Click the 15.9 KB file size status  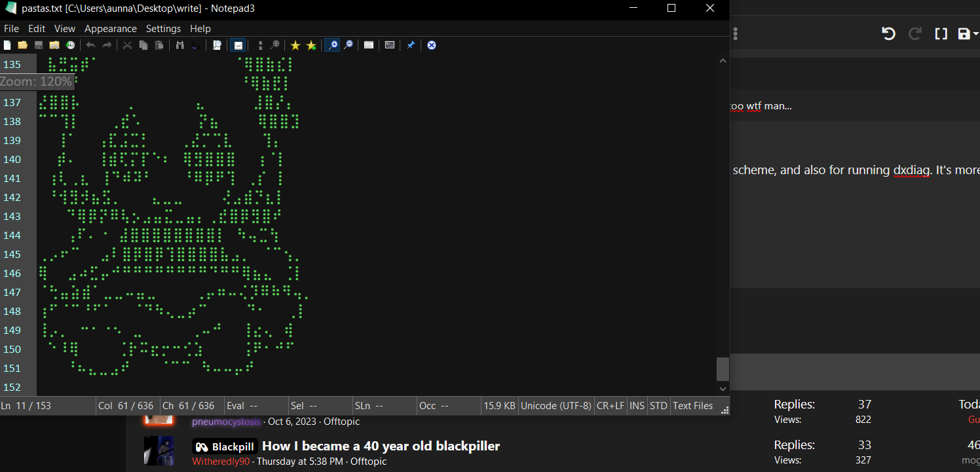(x=499, y=406)
